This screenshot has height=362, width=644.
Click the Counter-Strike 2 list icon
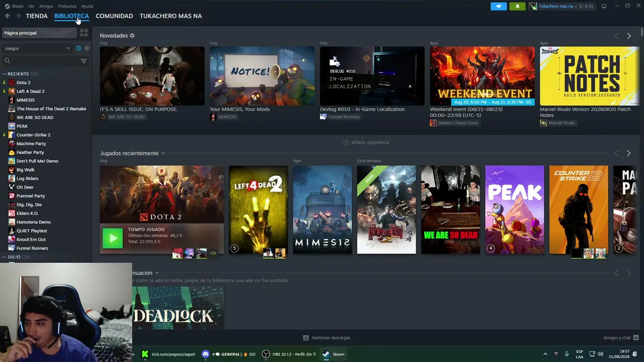12,135
